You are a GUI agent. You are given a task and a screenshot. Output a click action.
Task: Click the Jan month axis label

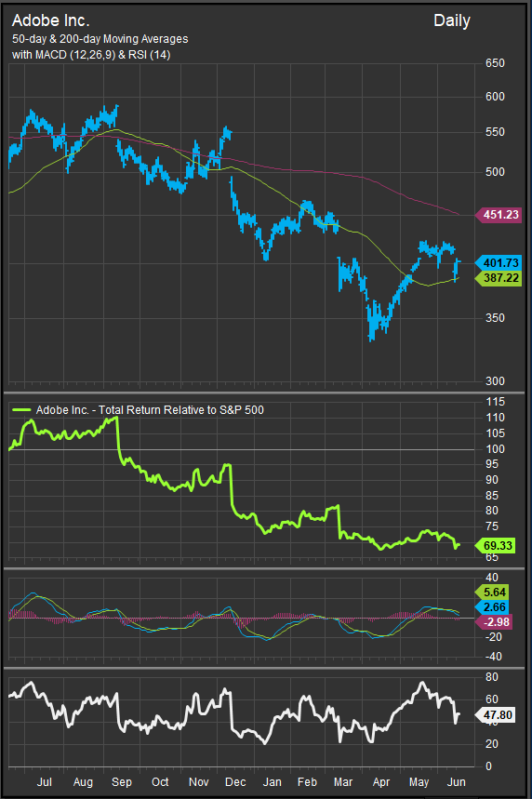pos(273,781)
